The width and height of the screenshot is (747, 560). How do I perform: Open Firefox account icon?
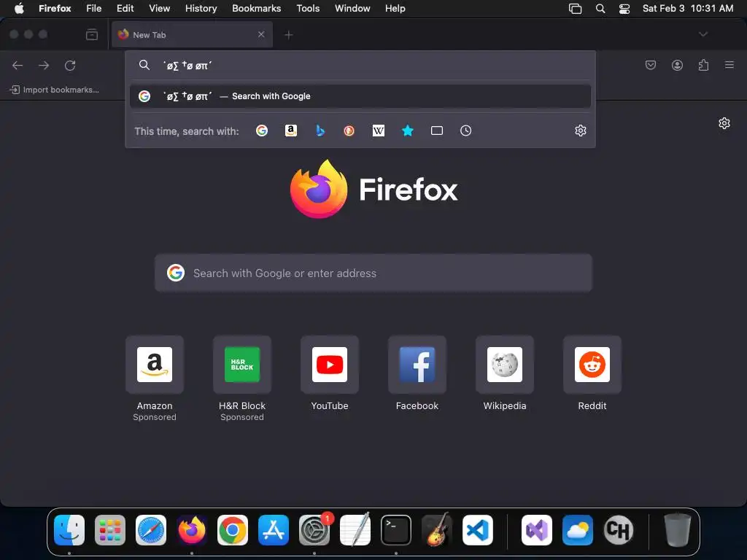click(x=677, y=65)
